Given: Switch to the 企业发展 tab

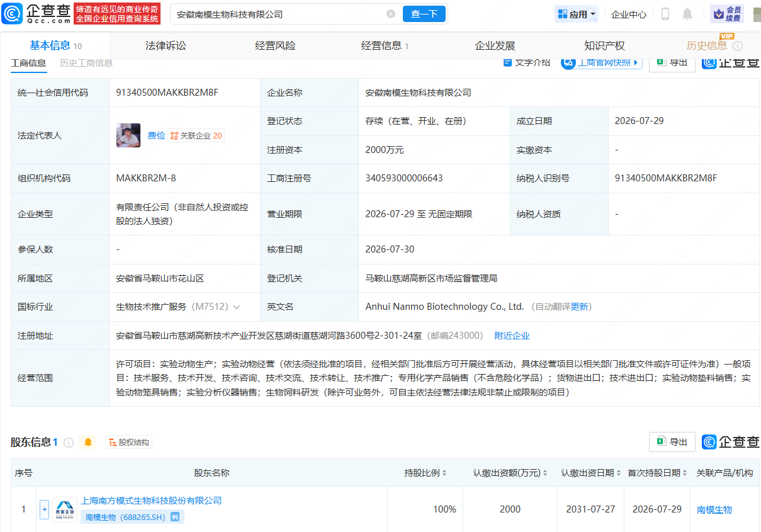Looking at the screenshot, I should (x=495, y=45).
